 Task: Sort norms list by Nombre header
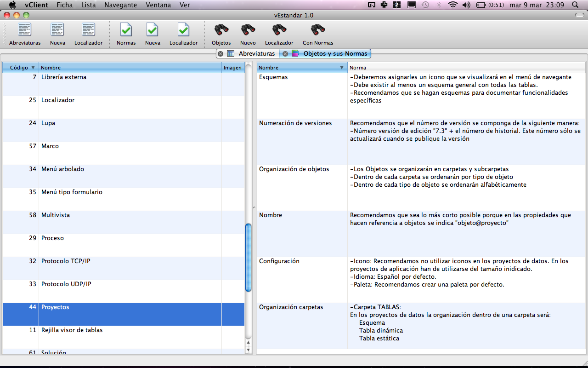(302, 68)
